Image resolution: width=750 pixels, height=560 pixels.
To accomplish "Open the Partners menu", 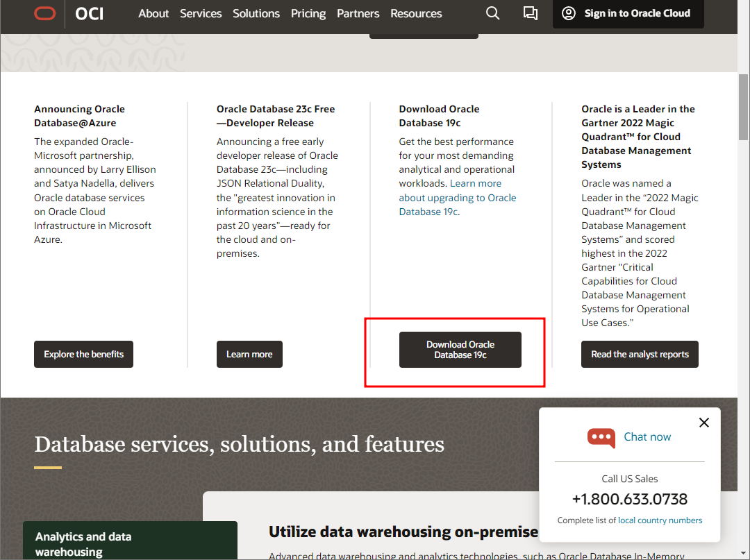I will (358, 13).
